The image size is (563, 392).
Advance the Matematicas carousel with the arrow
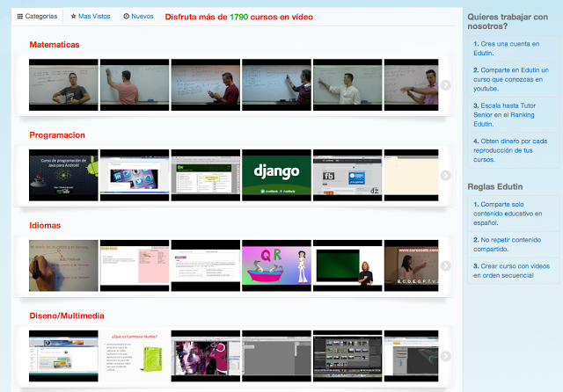[445, 85]
